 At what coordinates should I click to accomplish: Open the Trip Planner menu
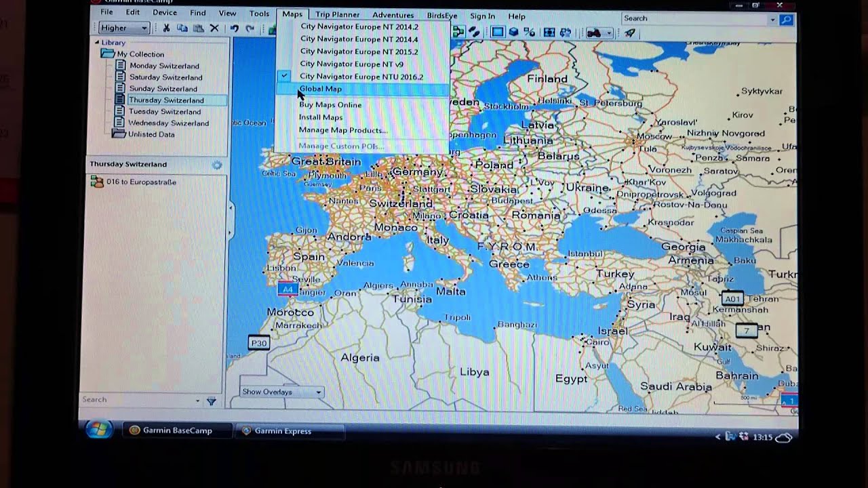coord(338,15)
